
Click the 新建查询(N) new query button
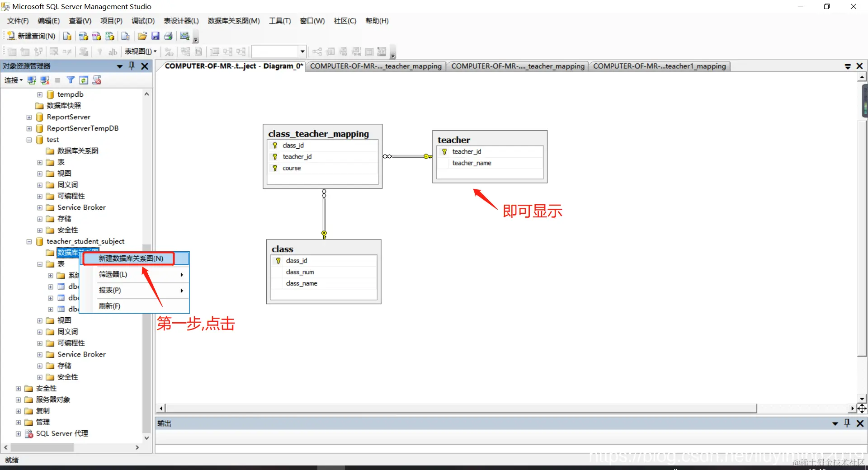(31, 36)
